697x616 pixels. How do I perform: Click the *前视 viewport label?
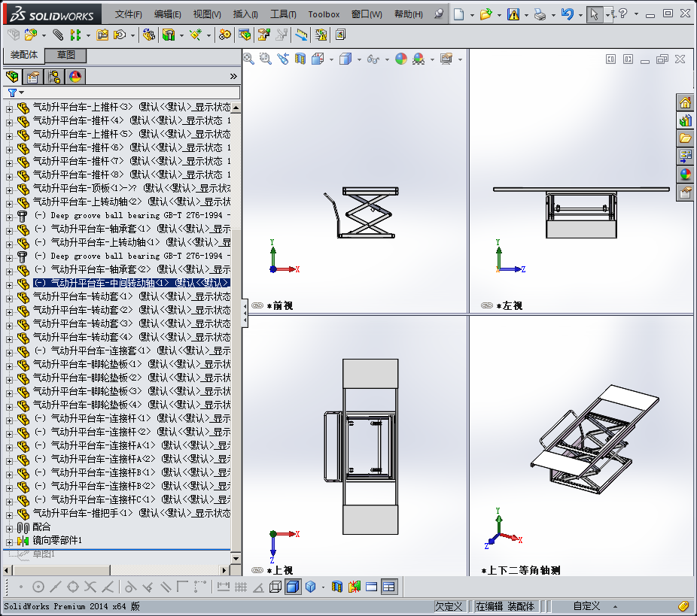279,305
